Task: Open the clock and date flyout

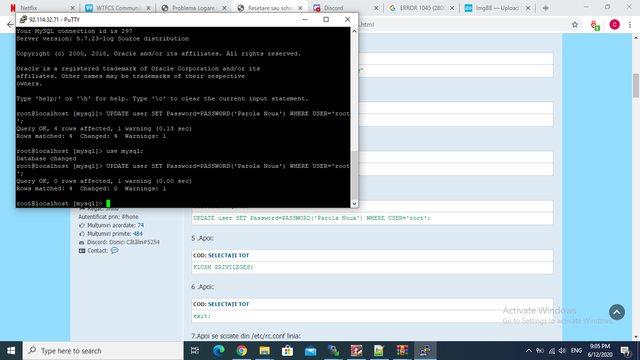Action: coord(600,351)
